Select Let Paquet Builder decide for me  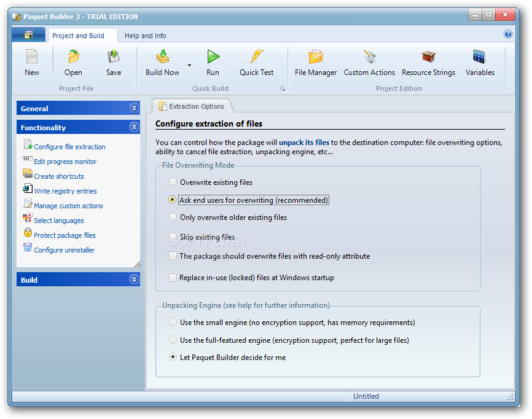click(x=173, y=357)
